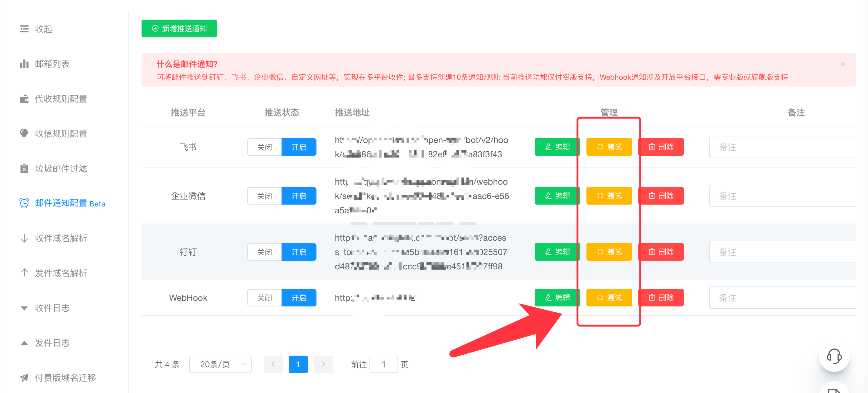Delete the 钉钉 push rule
This screenshot has height=393, width=868.
coord(661,252)
